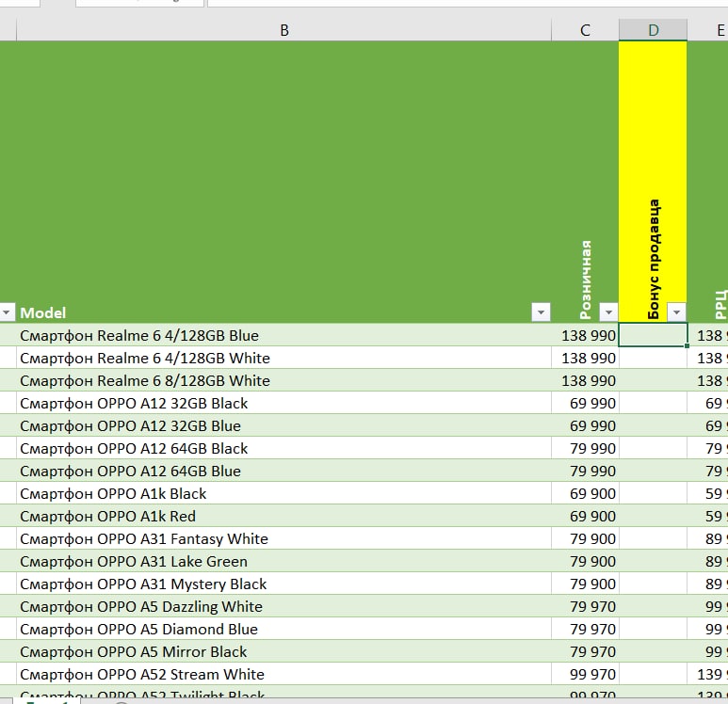Select cell Смартфон OPPO A5 Mirror Black
Viewport: 728px width, 704px height.
[x=283, y=651]
